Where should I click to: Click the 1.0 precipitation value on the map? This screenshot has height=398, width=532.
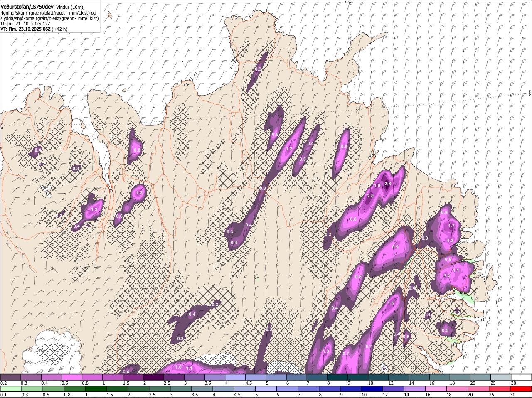coord(179,367)
